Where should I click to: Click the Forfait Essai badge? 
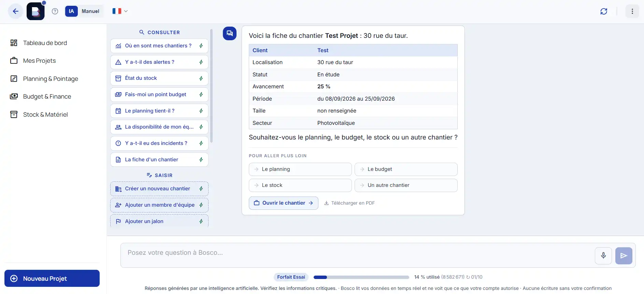click(291, 277)
